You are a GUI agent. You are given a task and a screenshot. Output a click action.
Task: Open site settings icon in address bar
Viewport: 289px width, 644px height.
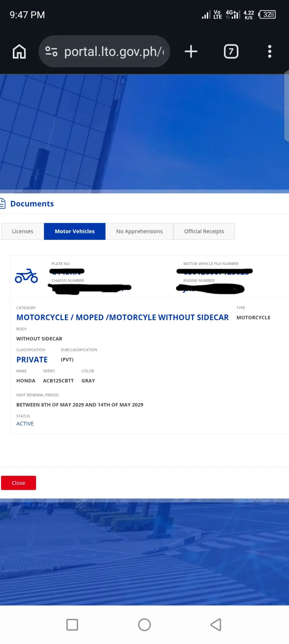coord(51,51)
